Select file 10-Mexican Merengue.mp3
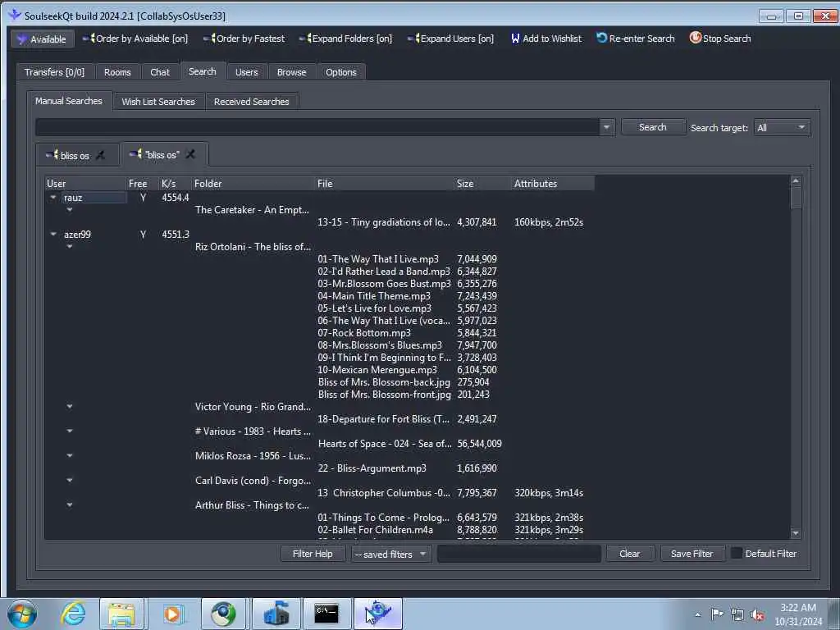Screen dimensions: 840x630 [377, 370]
